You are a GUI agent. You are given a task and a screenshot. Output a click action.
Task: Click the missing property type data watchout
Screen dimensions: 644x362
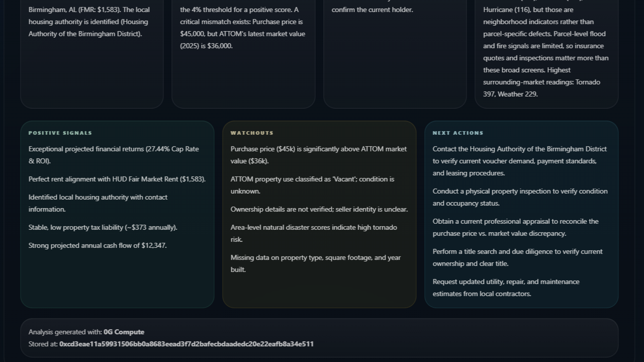(316, 263)
